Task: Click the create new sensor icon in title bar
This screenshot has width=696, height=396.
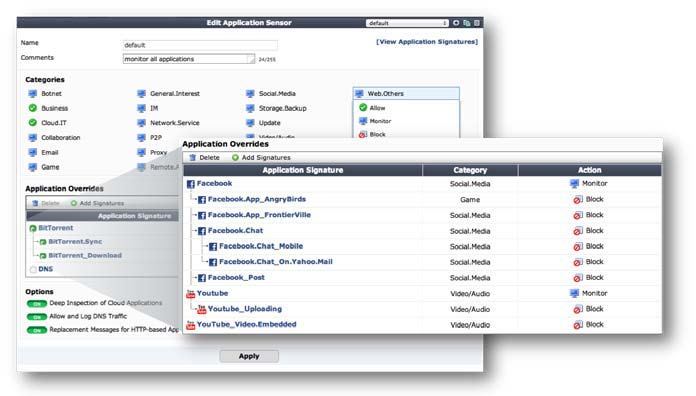Action: [456, 23]
